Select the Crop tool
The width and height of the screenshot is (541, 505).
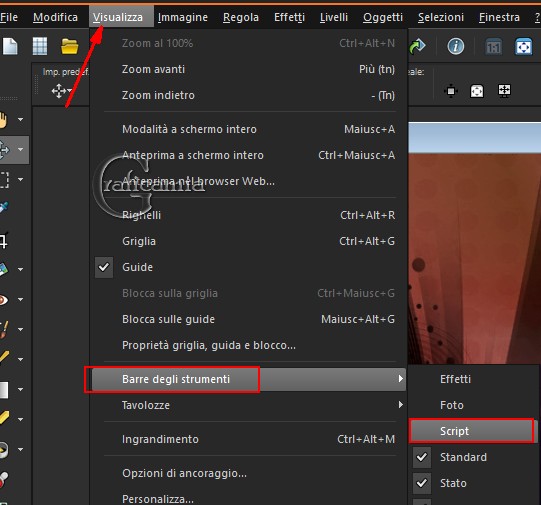[x=4, y=240]
